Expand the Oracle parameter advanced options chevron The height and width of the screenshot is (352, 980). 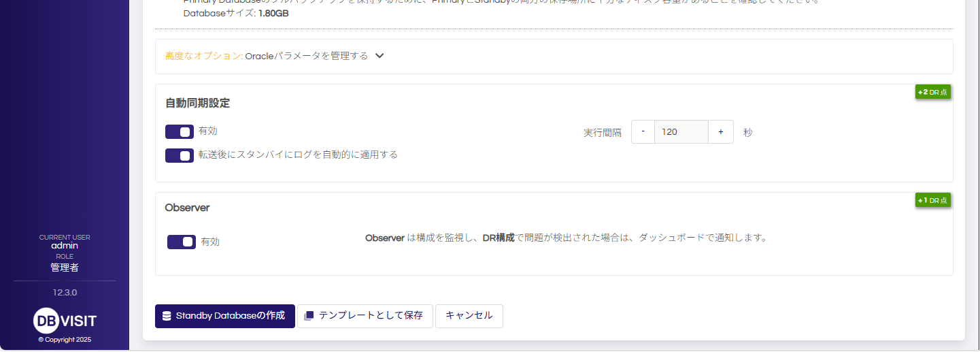pyautogui.click(x=379, y=56)
